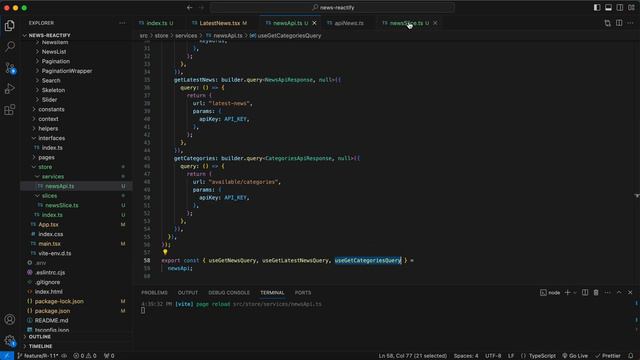Screen dimensions: 640x360
Task: Open the Accounts menu icon
Action: (10, 319)
